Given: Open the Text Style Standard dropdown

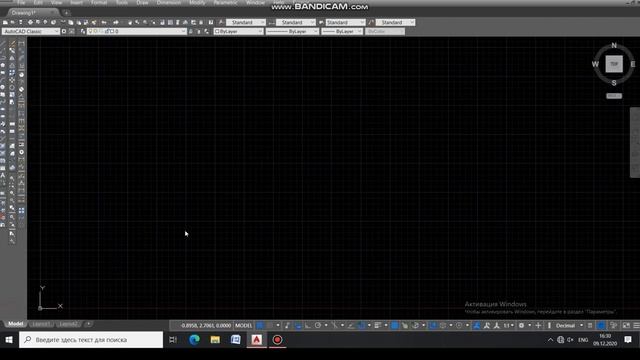Looking at the screenshot, I should [246, 22].
